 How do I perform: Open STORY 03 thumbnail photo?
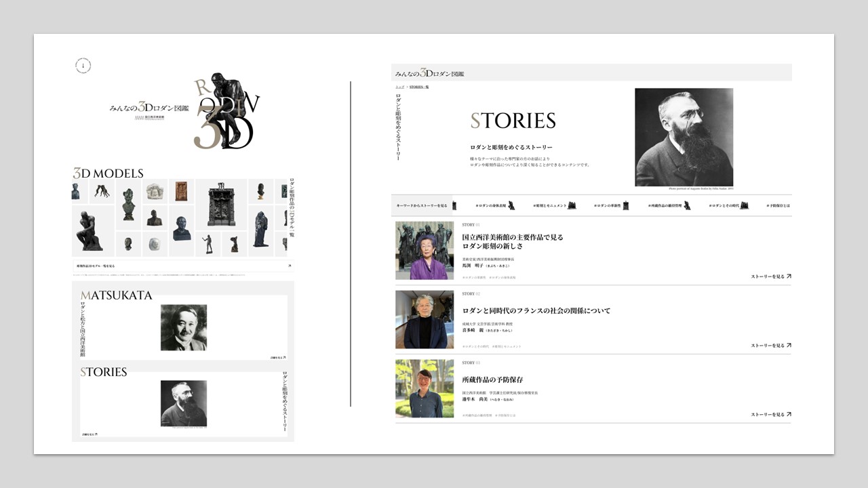tap(425, 388)
